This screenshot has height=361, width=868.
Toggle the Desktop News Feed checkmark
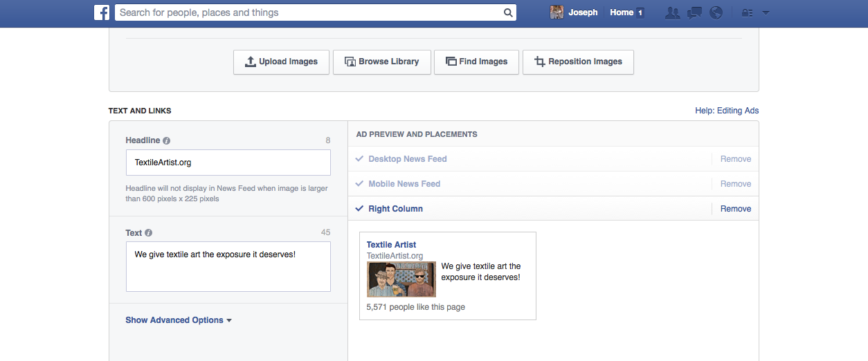[359, 159]
